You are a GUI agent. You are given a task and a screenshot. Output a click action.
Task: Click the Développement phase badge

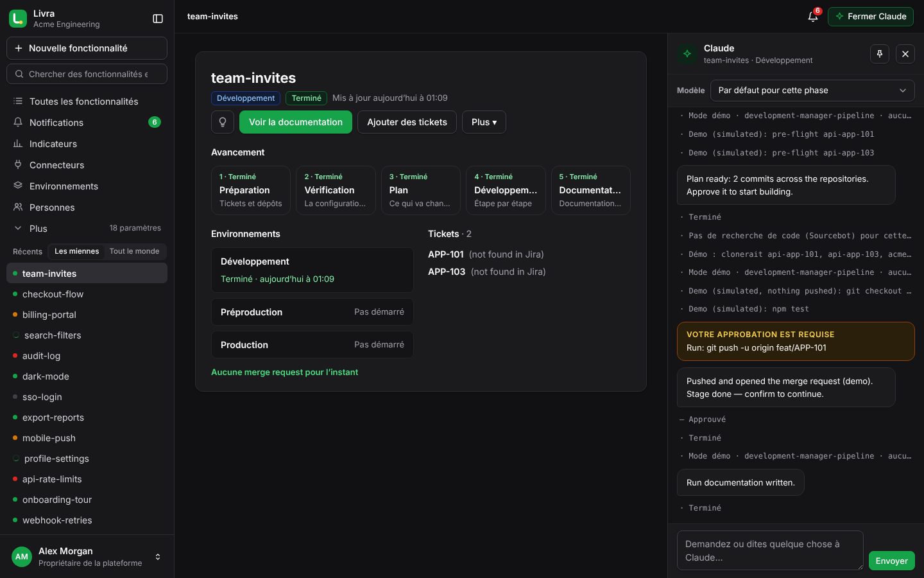[246, 98]
